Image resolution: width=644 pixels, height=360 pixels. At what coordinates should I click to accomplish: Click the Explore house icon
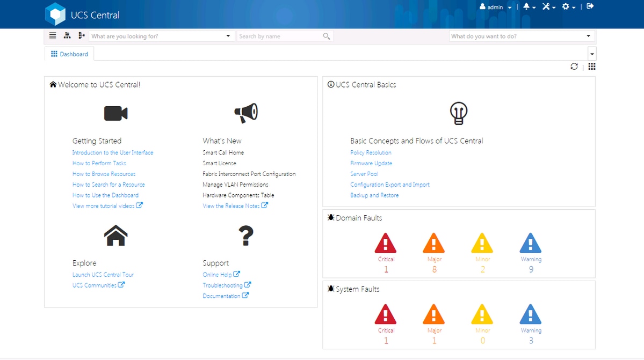pyautogui.click(x=116, y=236)
